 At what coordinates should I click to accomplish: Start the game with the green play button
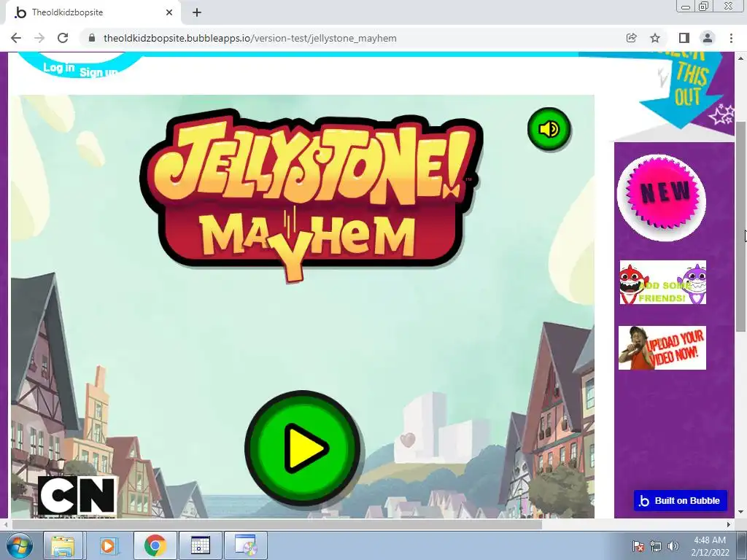[x=303, y=448]
